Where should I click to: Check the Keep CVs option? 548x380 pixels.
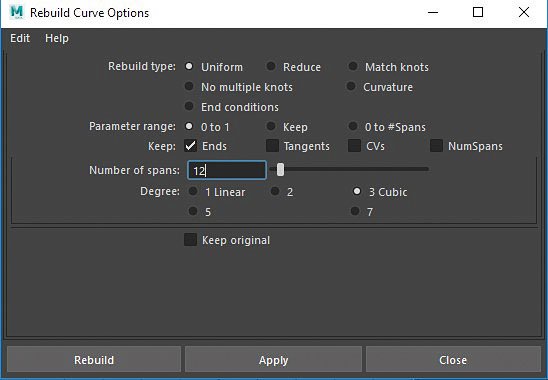point(354,146)
